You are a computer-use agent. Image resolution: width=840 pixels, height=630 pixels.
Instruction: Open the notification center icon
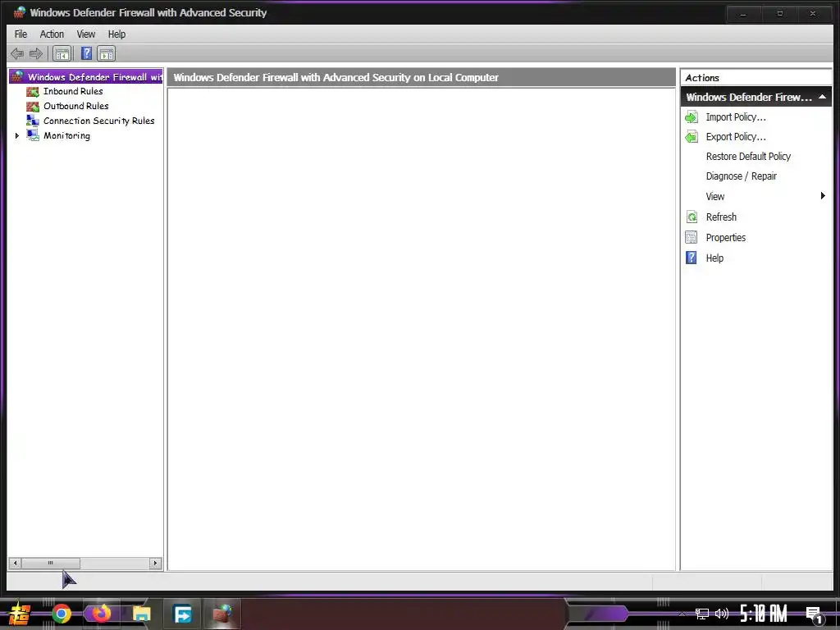(815, 615)
